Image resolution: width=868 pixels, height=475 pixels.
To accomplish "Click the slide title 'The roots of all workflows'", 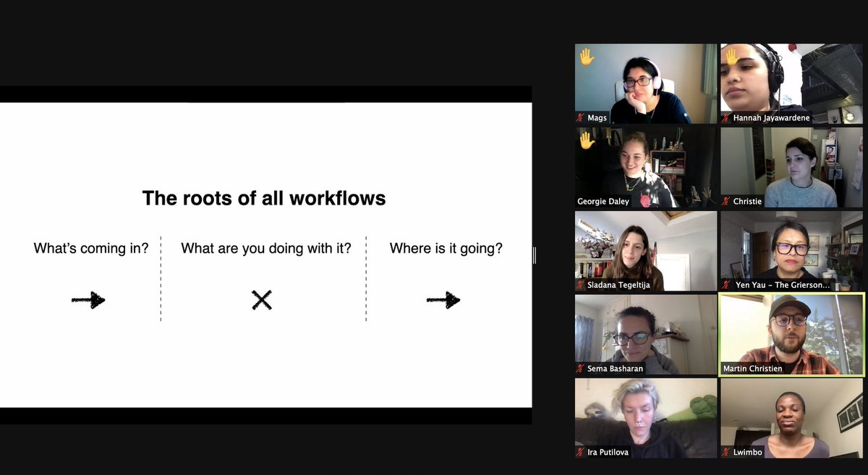I will point(264,198).
